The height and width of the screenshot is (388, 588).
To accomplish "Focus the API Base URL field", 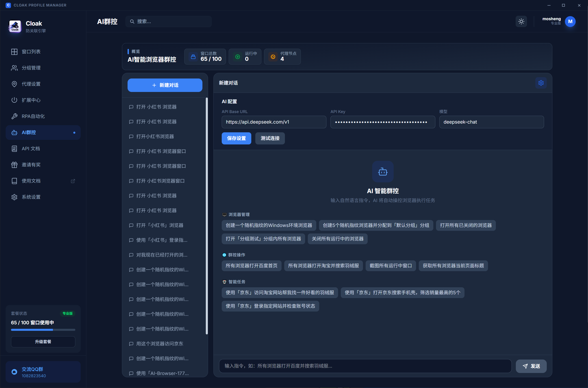I will point(274,122).
